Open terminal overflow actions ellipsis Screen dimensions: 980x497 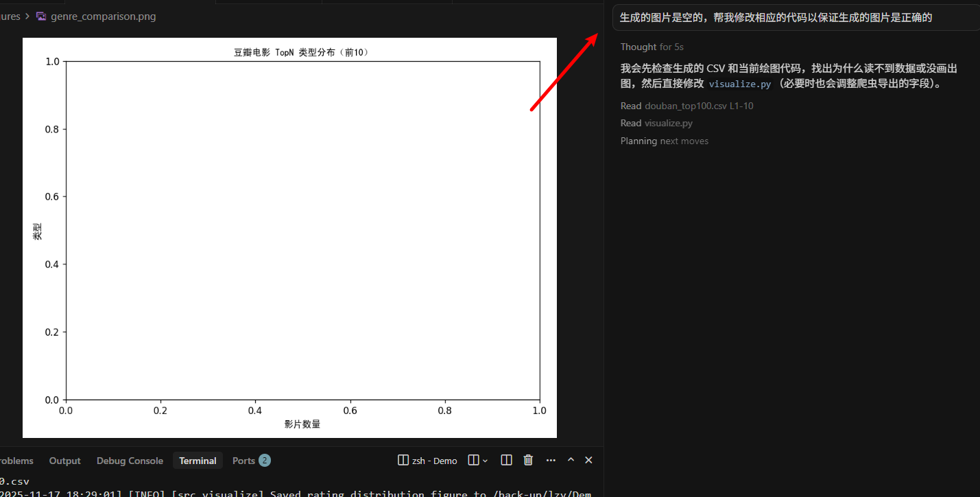(551, 460)
